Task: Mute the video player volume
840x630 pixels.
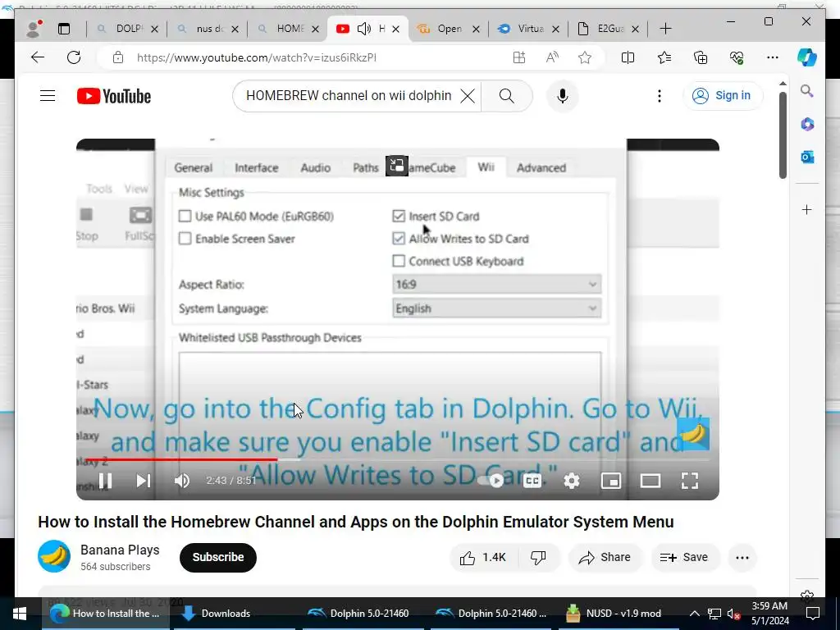Action: pos(182,481)
